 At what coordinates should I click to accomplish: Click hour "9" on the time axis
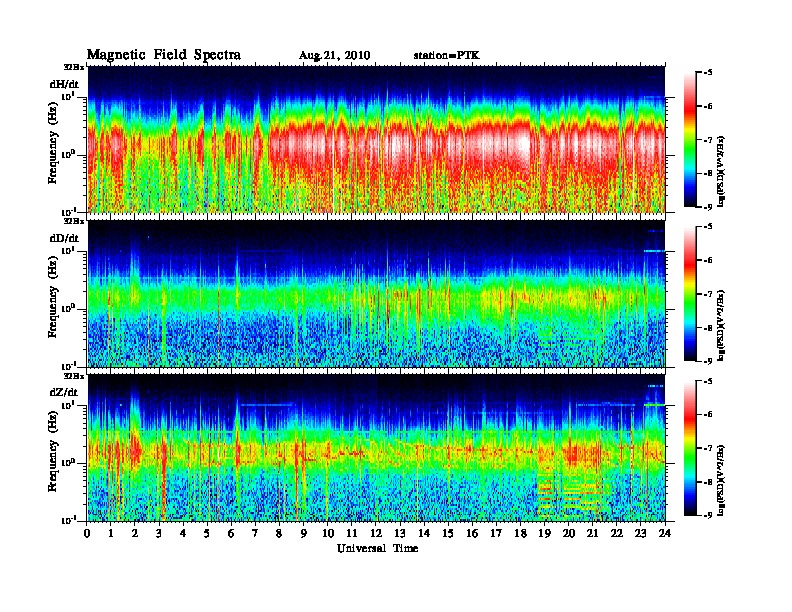point(304,533)
